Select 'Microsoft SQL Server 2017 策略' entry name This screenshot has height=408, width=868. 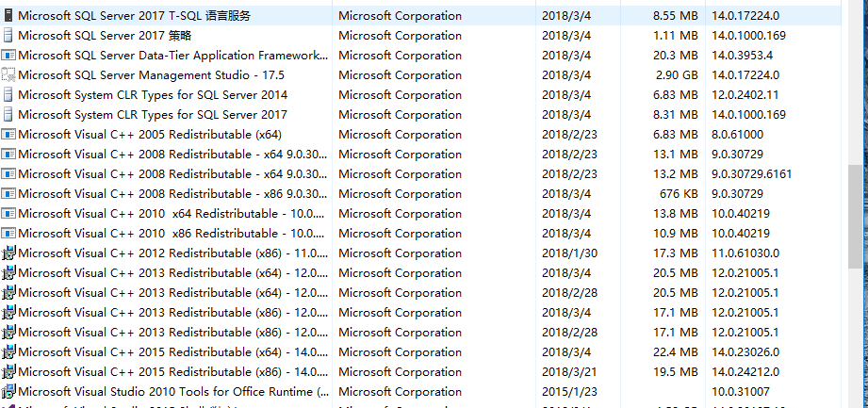[105, 36]
